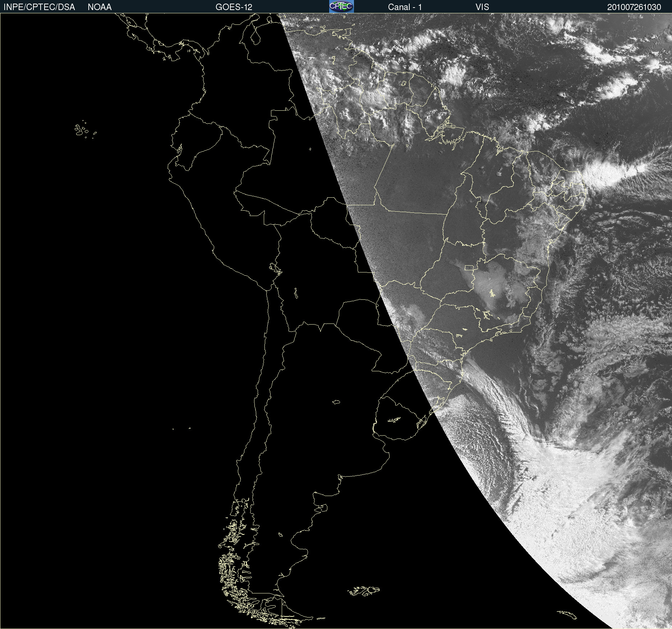Click the Canal - 1 channel label
This screenshot has height=629, width=672.
[x=405, y=7]
